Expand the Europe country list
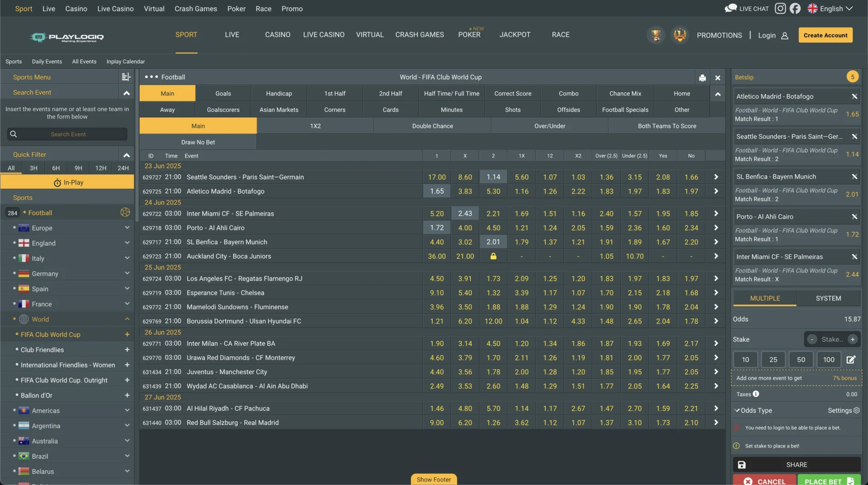This screenshot has height=485, width=868. [127, 228]
